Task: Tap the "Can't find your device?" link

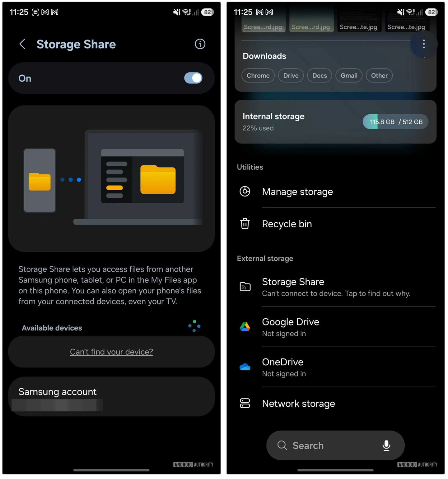Action: point(111,352)
